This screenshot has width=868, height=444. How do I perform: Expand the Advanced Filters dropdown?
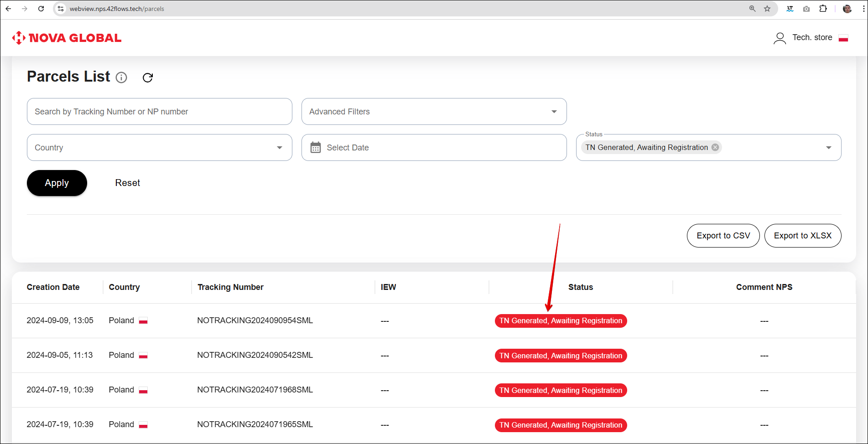click(554, 112)
